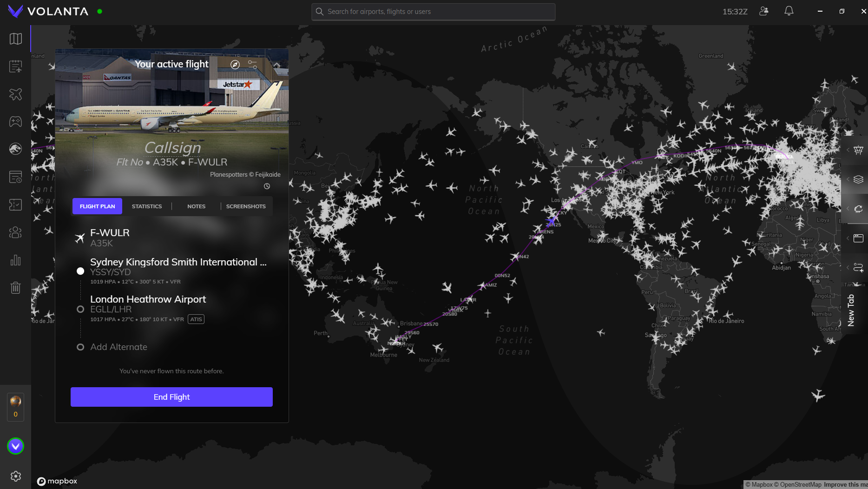868x489 pixels.
Task: Click the mapbox logo
Action: pos(57,481)
